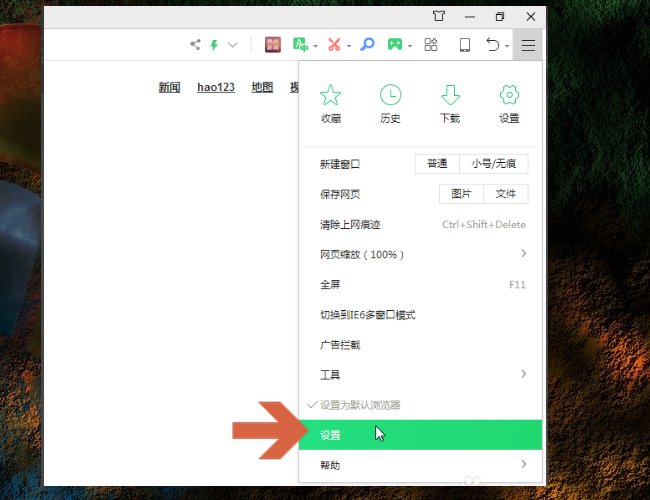
Task: Close the browser window
Action: tap(531, 17)
